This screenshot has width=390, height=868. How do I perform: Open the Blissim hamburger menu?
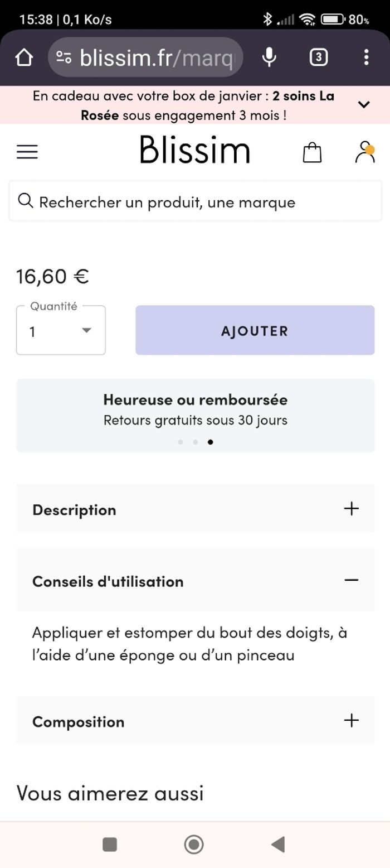coord(27,152)
